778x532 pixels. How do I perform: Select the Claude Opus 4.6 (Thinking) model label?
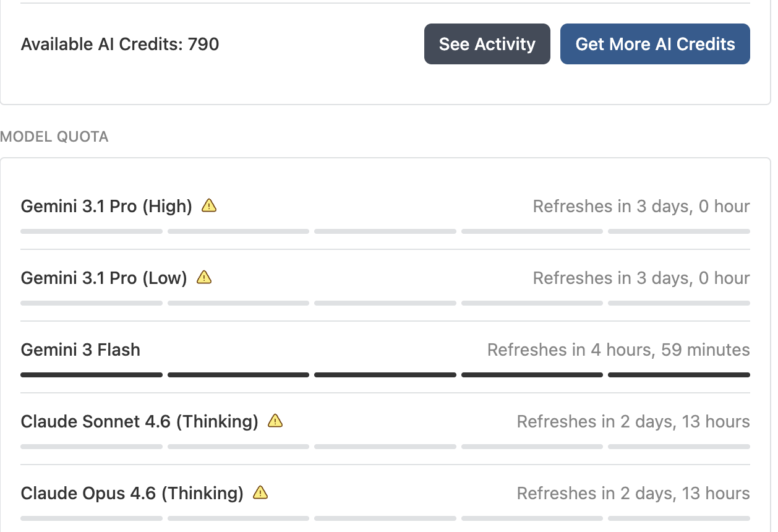[x=132, y=493]
